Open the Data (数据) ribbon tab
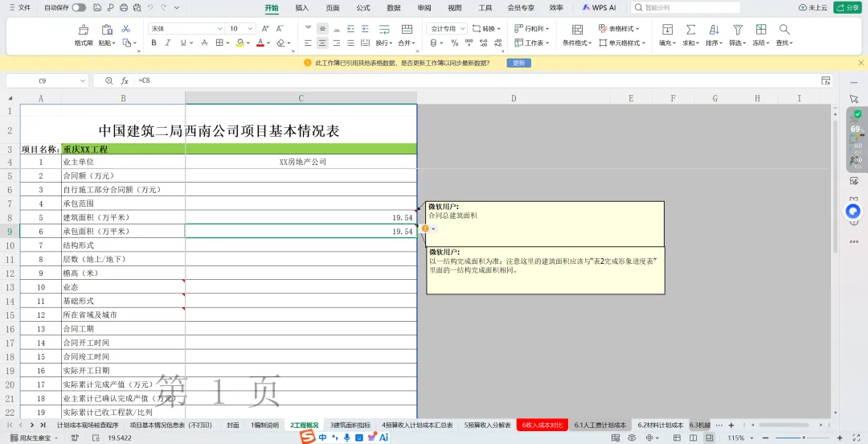Screen dimensions: 868x444 (x=394, y=8)
